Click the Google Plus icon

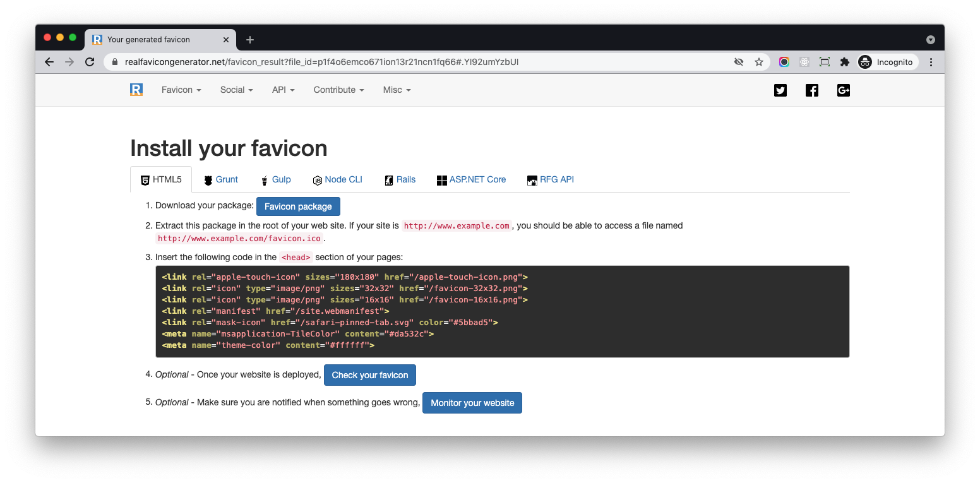click(x=844, y=90)
